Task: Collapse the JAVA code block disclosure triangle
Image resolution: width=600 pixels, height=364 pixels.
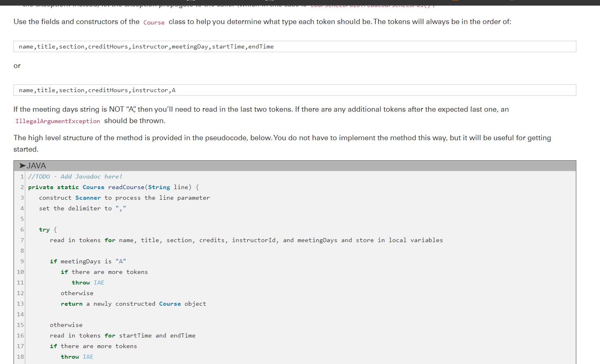Action: 23,165
